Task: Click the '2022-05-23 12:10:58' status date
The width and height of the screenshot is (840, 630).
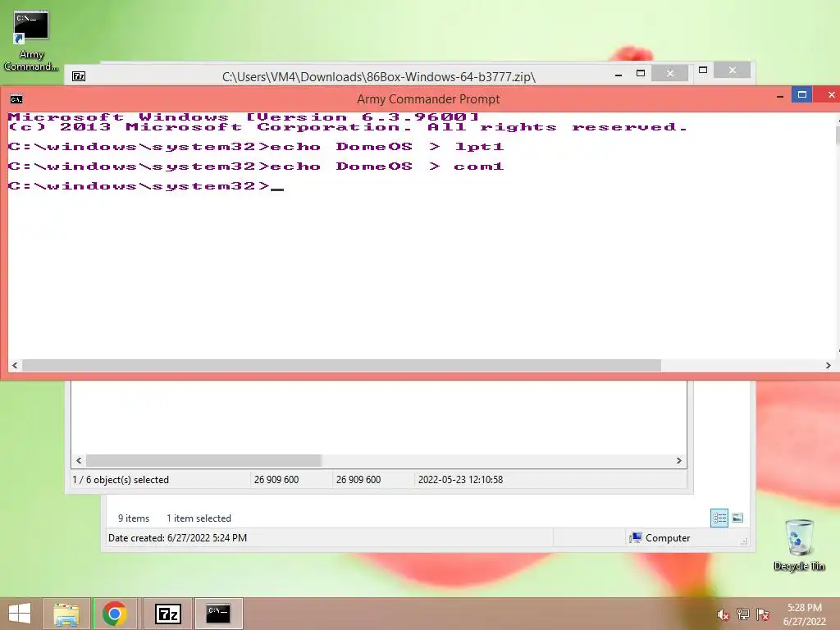Action: pos(460,480)
